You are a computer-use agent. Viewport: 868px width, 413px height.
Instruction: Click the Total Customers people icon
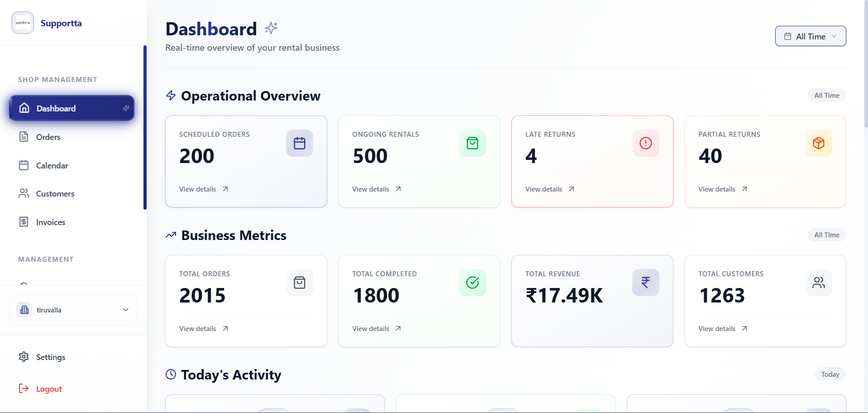[818, 283]
